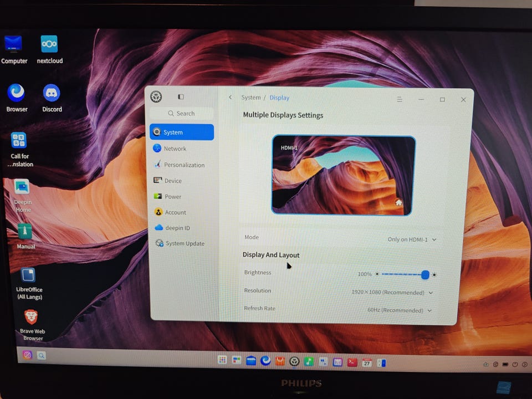Select Device in the settings sidebar
Viewport: 532px width, 399px height.
point(182,181)
